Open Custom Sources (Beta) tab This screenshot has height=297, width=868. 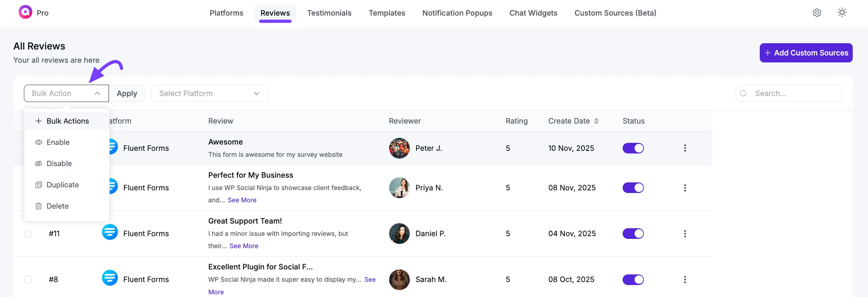pyautogui.click(x=615, y=13)
